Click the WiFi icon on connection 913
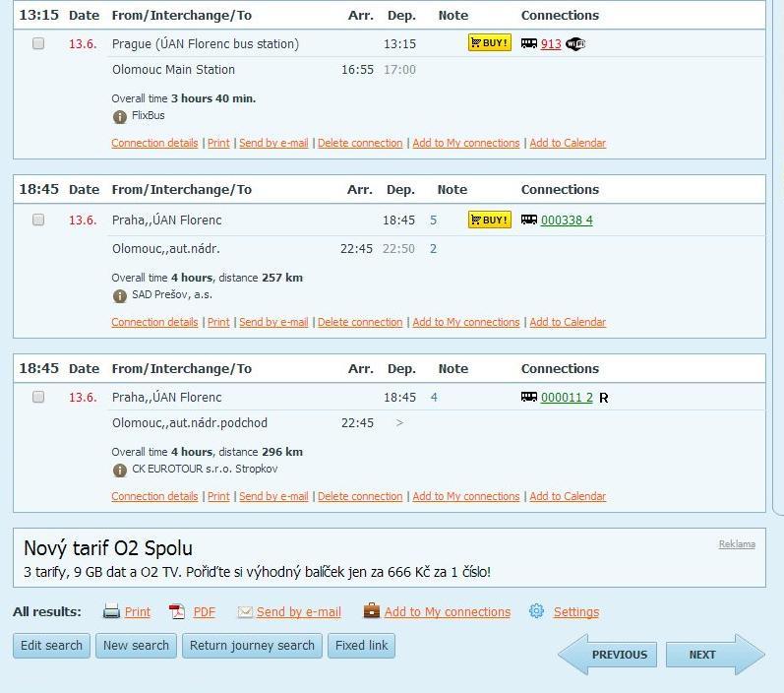 (x=575, y=44)
